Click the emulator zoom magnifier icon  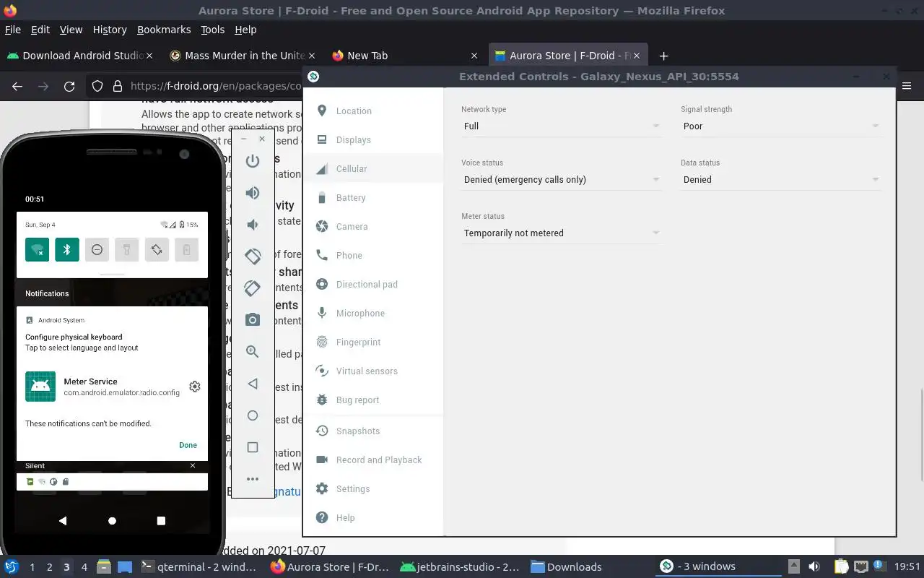point(253,352)
